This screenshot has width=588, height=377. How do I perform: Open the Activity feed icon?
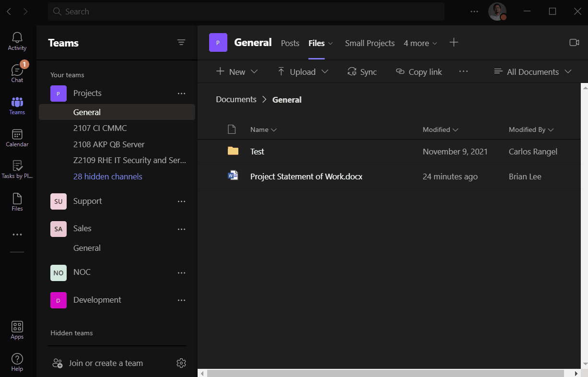point(17,41)
